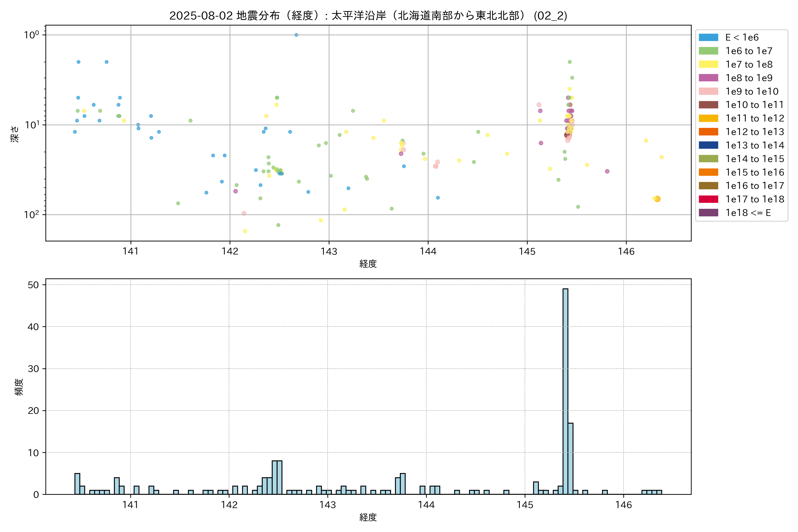Screen dimensions: 798x532
Task: Click the '50' tick label on histogram axis
Action: (x=33, y=285)
